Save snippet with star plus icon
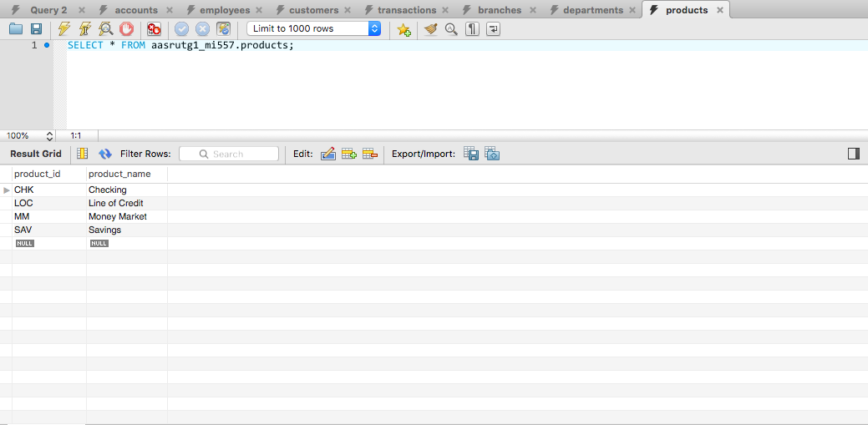868x425 pixels. click(404, 29)
